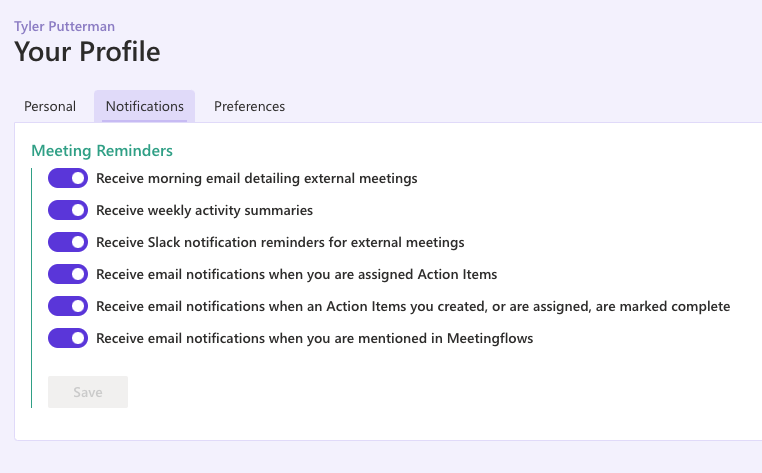Toggle morning email for external meetings
Screen dimensions: 762x473
68,178
